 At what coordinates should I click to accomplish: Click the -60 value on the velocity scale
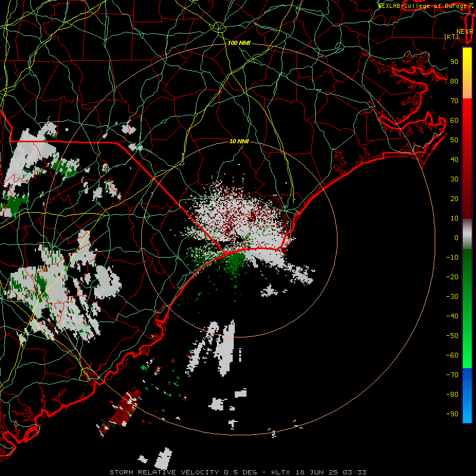[x=452, y=355]
